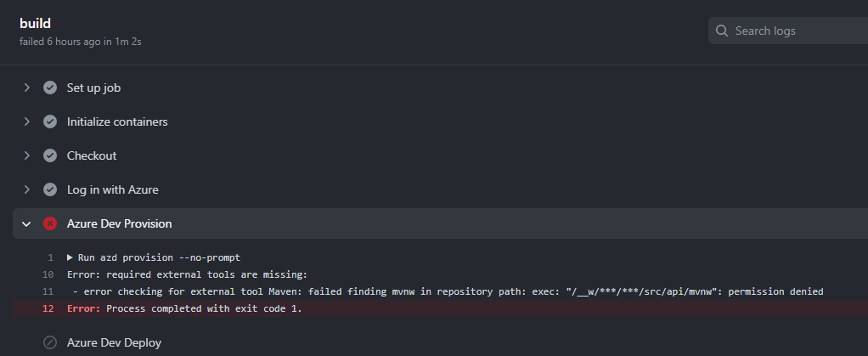The width and height of the screenshot is (868, 356).
Task: Select log line number 11
Action: [48, 291]
